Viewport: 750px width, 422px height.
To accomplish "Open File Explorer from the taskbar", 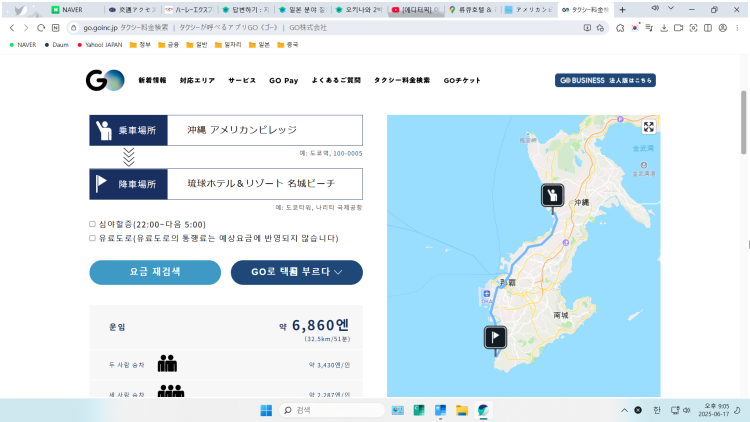I will (462, 410).
